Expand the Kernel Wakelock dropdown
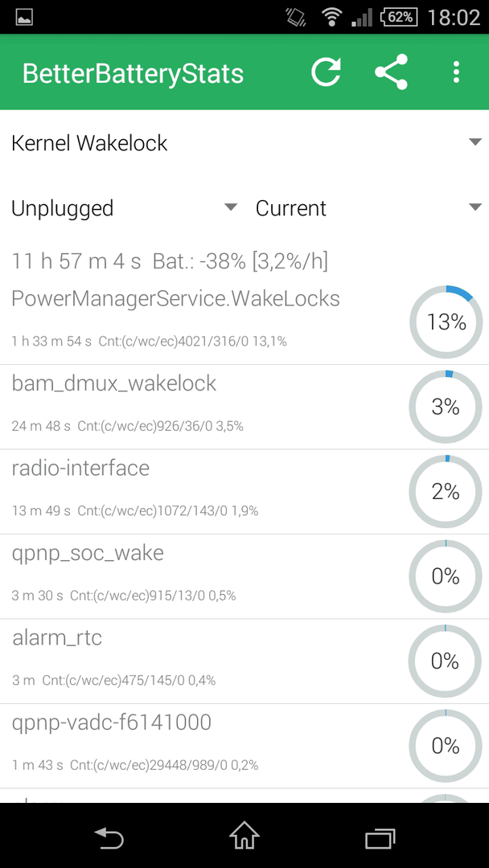 tap(244, 143)
